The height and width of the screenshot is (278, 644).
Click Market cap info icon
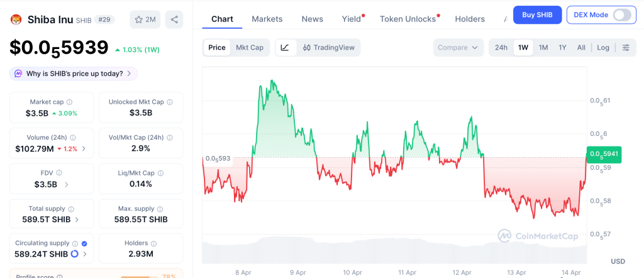(x=69, y=102)
